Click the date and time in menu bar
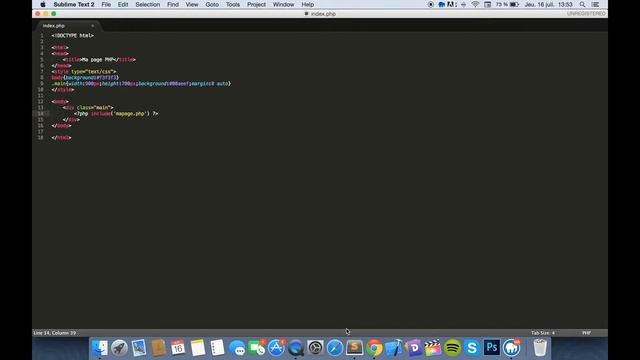 [548, 4]
